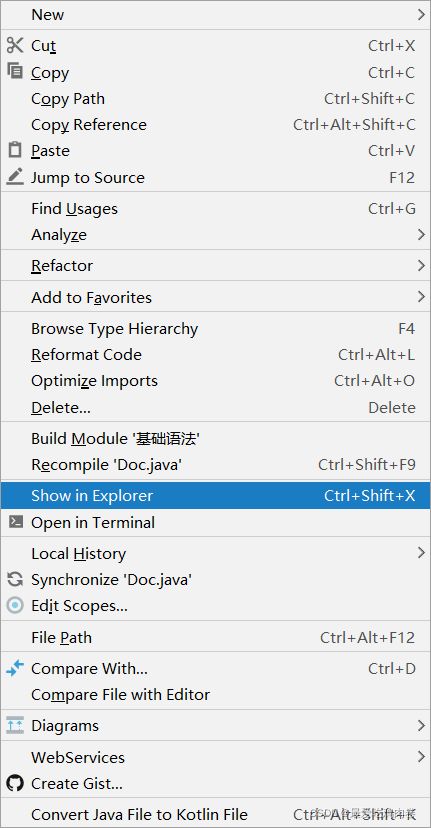Click the Edit Scopes circle icon
Image resolution: width=431 pixels, height=828 pixels.
[x=15, y=605]
